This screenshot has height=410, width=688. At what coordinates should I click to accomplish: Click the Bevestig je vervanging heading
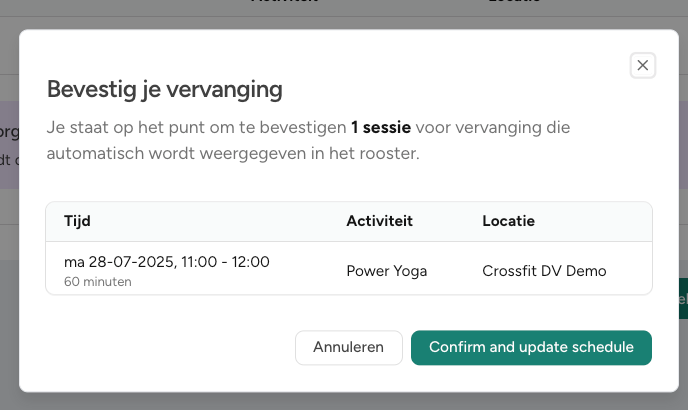[x=165, y=90]
